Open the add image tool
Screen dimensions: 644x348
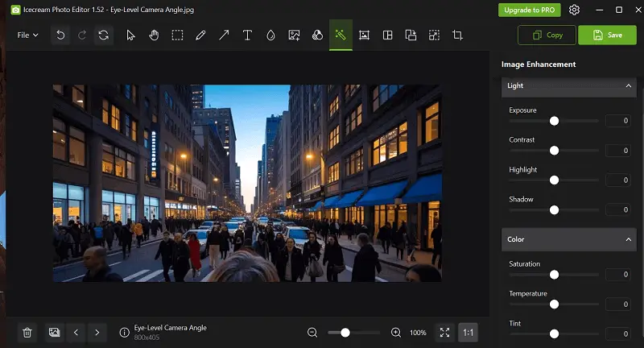(294, 35)
